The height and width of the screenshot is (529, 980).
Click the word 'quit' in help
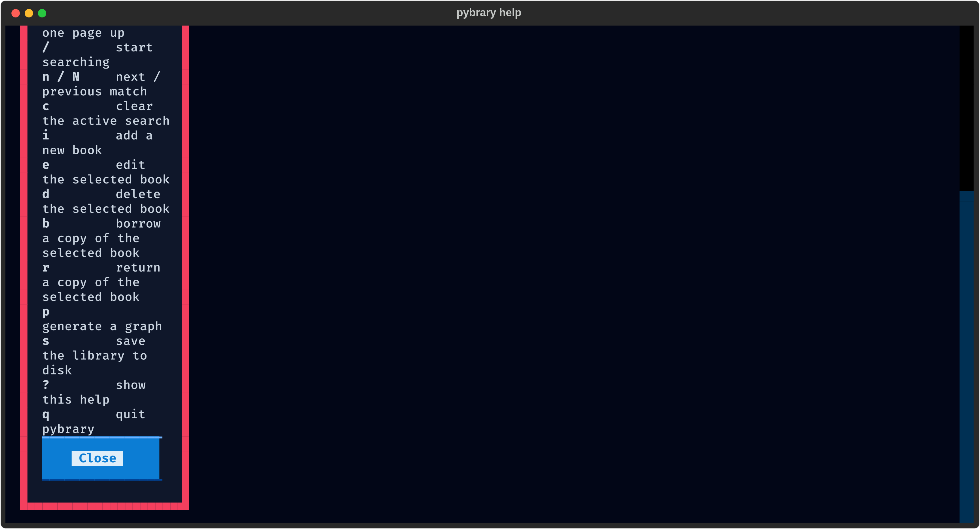[131, 414]
